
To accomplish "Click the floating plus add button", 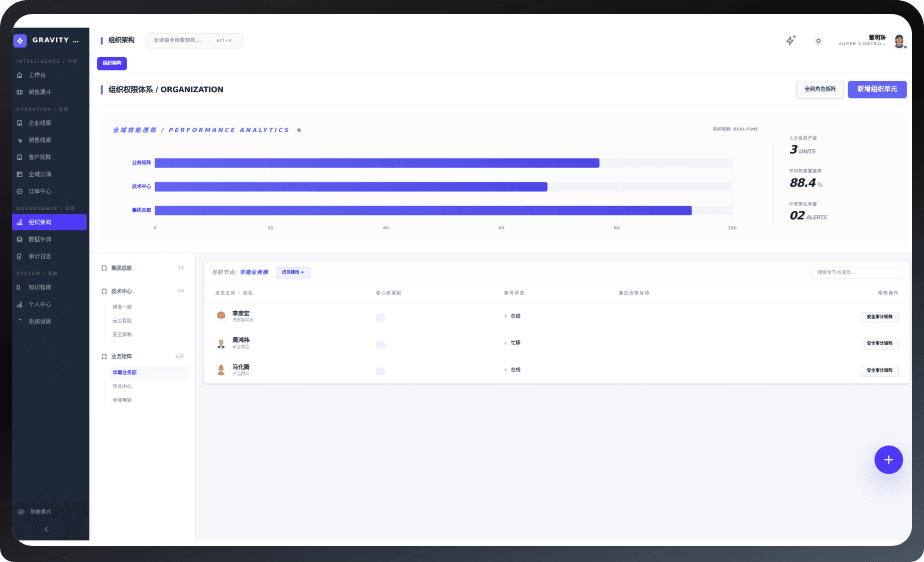I will pos(888,460).
